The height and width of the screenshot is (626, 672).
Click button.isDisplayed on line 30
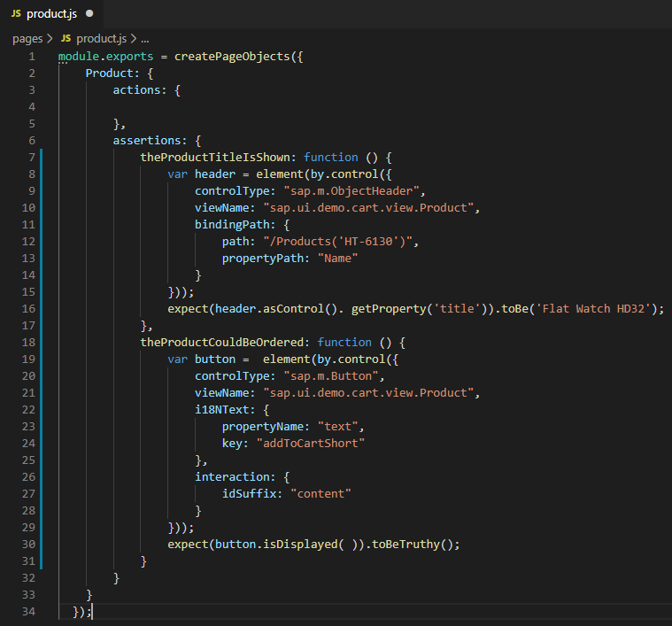pyautogui.click(x=276, y=545)
